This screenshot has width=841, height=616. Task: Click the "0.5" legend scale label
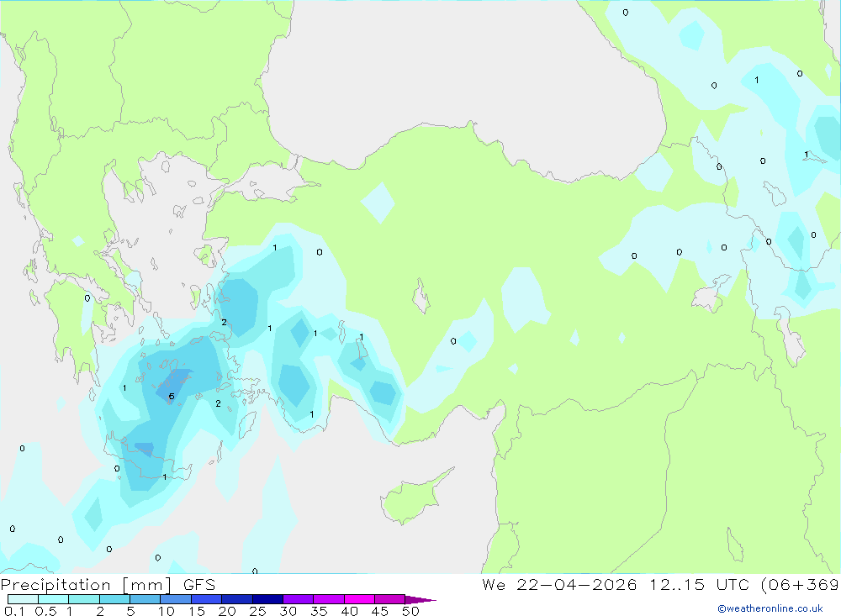[x=45, y=611]
